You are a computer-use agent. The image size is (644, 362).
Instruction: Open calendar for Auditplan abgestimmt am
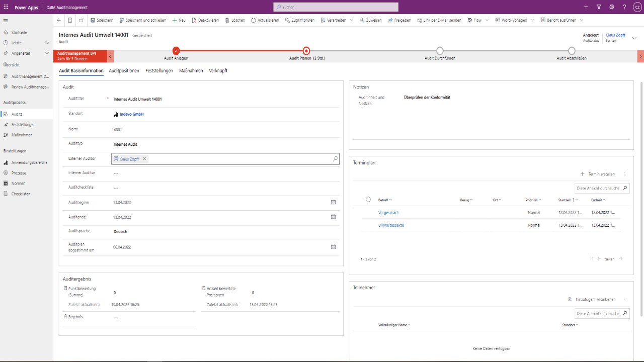[333, 247]
